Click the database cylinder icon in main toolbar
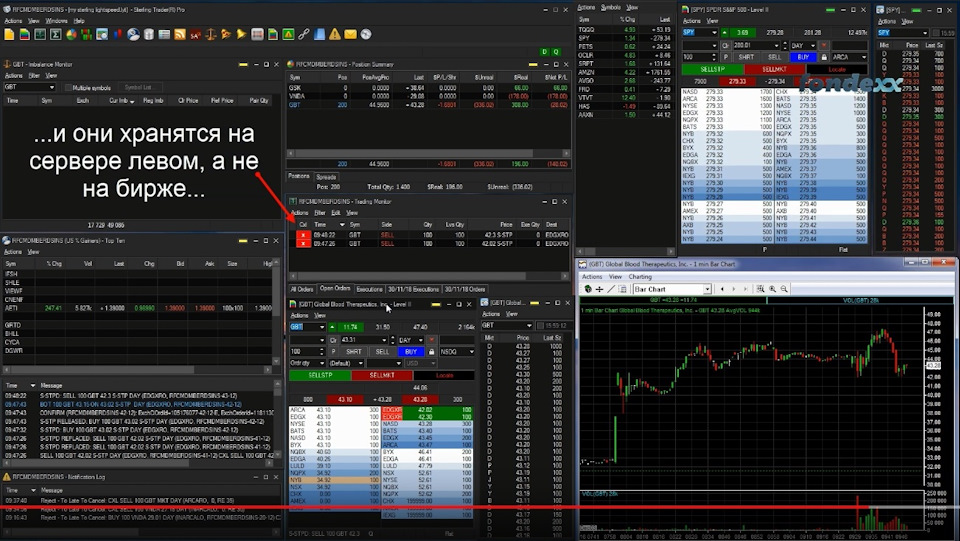The image size is (960, 541). click(149, 35)
